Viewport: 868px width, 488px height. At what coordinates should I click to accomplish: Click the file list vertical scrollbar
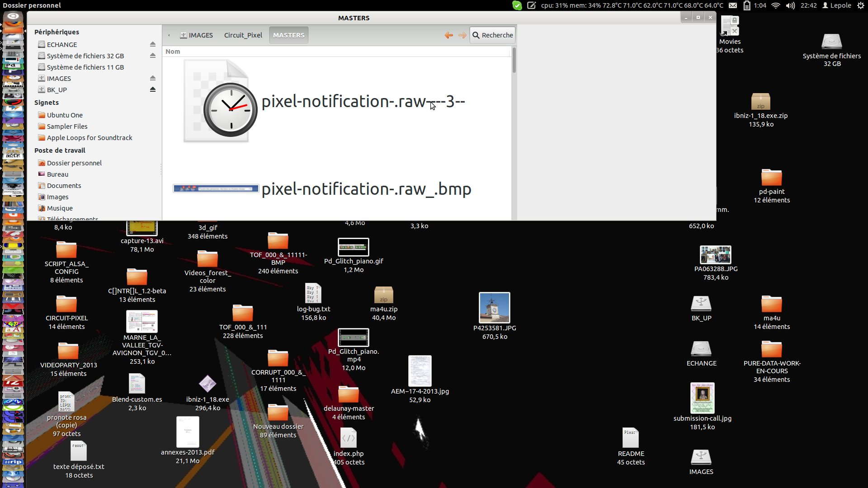pyautogui.click(x=514, y=61)
